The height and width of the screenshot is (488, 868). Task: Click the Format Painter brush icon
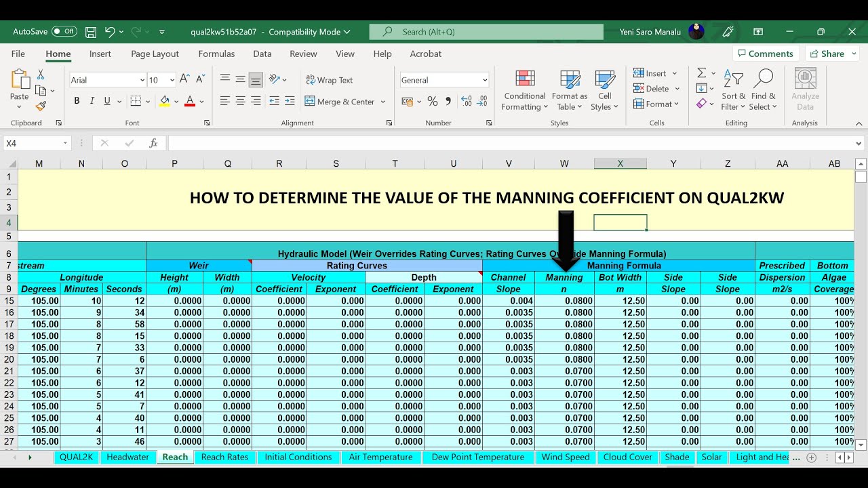click(41, 106)
